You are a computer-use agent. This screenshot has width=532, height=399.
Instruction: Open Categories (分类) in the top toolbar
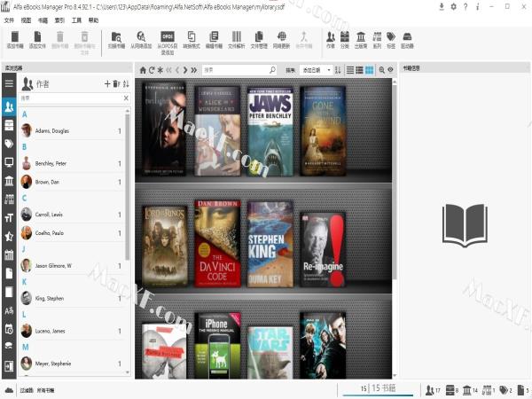[345, 40]
